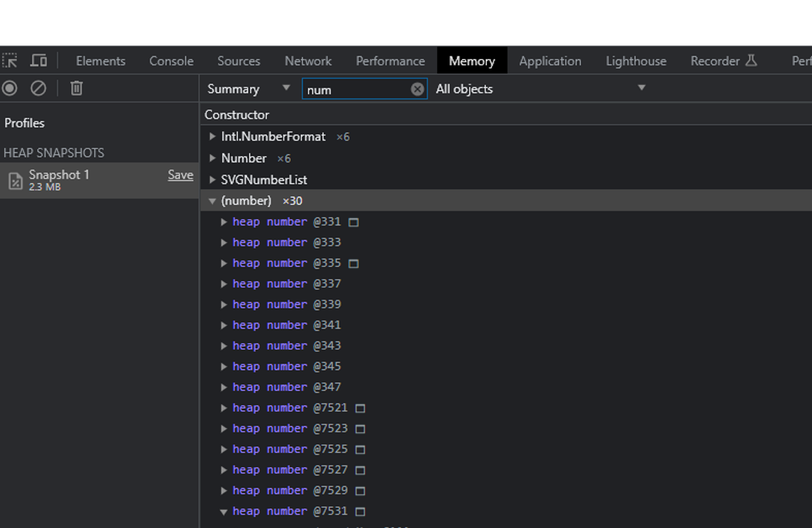Click the HEAP SNAPSHOTS section label
The image size is (812, 528).
click(54, 153)
